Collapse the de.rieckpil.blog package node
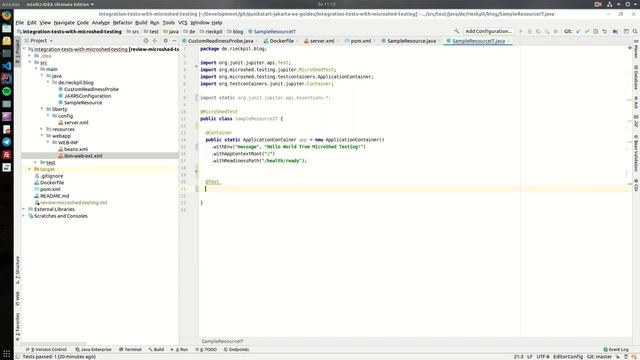 click(48, 82)
